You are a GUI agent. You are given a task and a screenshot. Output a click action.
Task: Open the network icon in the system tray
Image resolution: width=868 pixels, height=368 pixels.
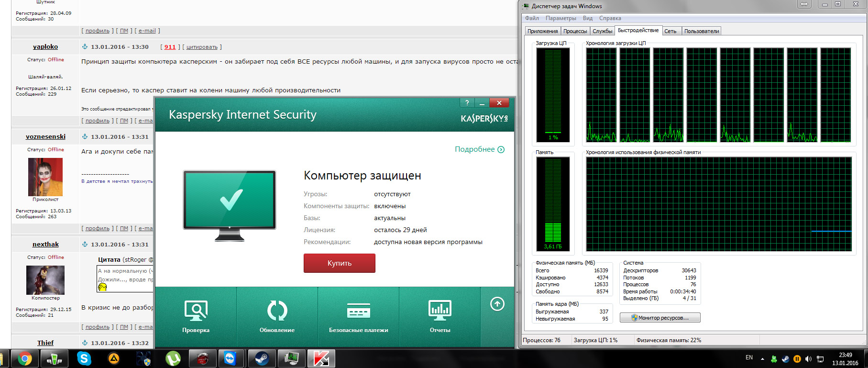[x=820, y=359]
